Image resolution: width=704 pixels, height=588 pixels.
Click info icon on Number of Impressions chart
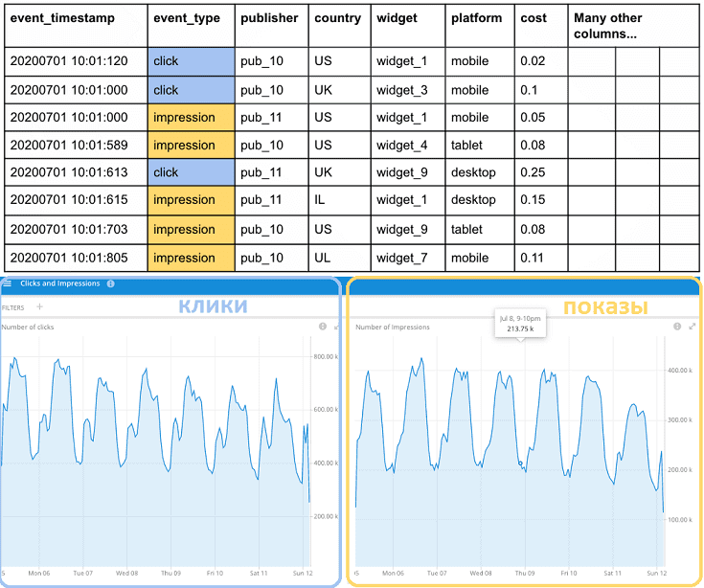click(x=677, y=327)
